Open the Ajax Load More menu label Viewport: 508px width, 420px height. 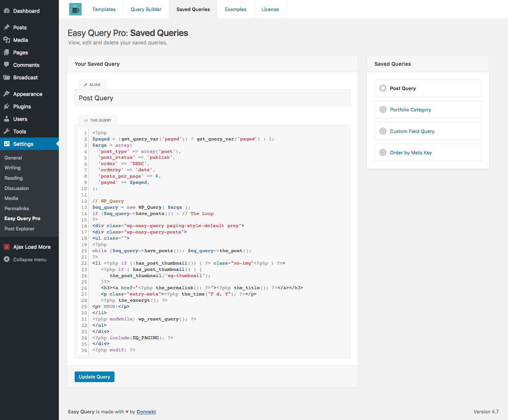click(x=32, y=247)
